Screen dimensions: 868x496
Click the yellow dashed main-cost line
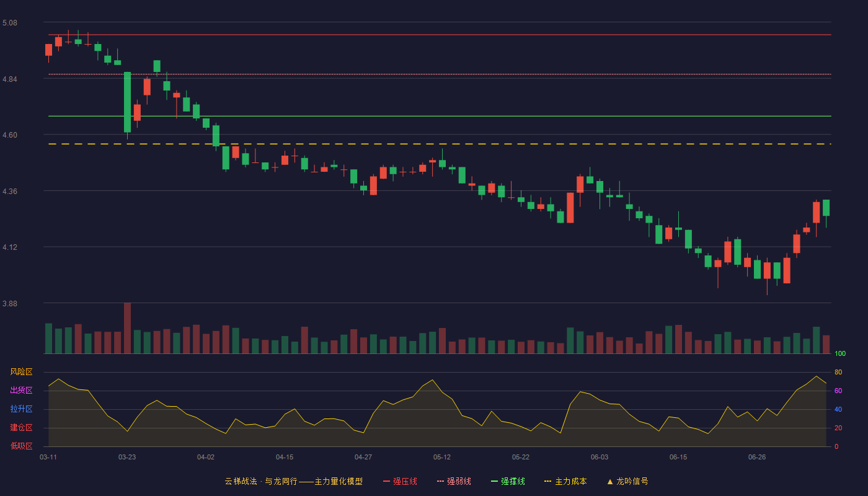(440, 144)
